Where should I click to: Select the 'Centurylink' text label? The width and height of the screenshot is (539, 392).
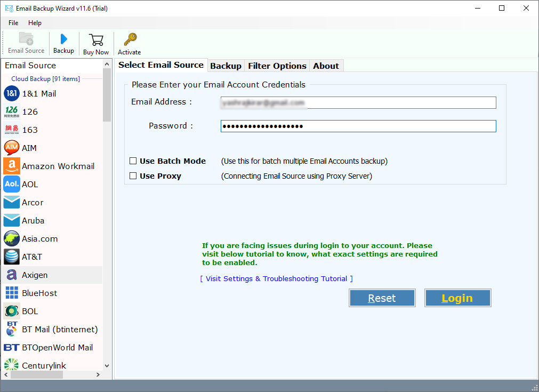click(44, 365)
